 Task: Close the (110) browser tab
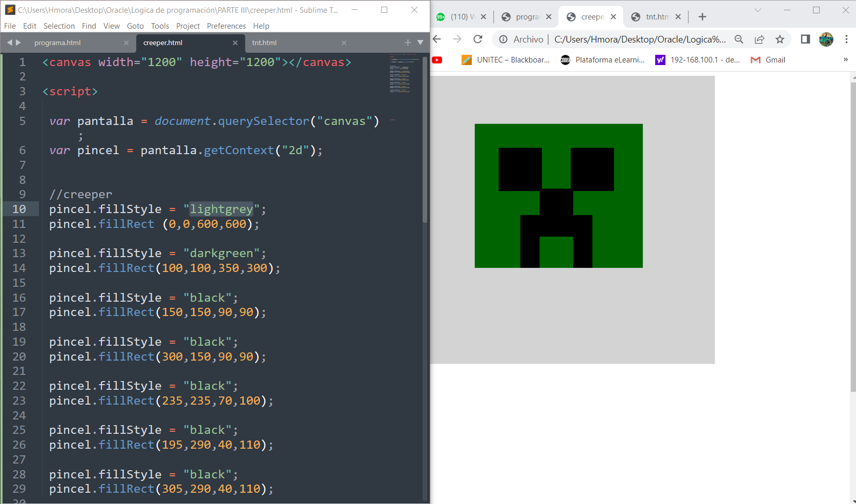click(x=483, y=17)
